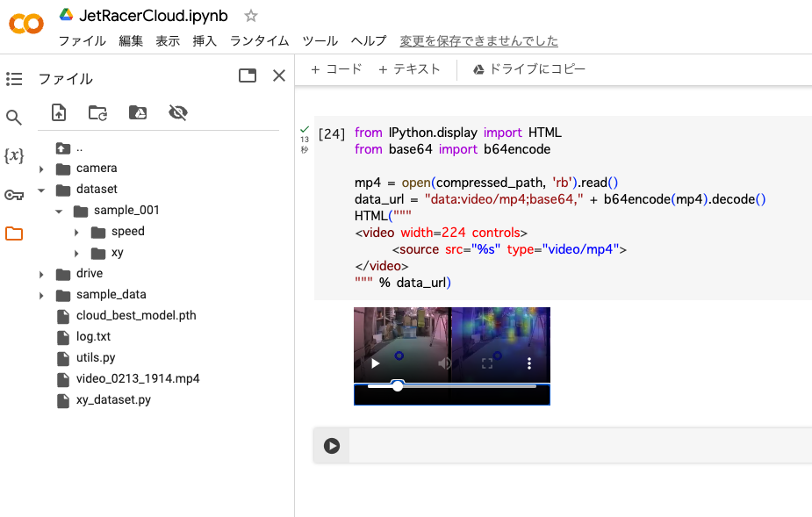The height and width of the screenshot is (517, 812).
Task: Open the 編集 menu
Action: pyautogui.click(x=131, y=41)
